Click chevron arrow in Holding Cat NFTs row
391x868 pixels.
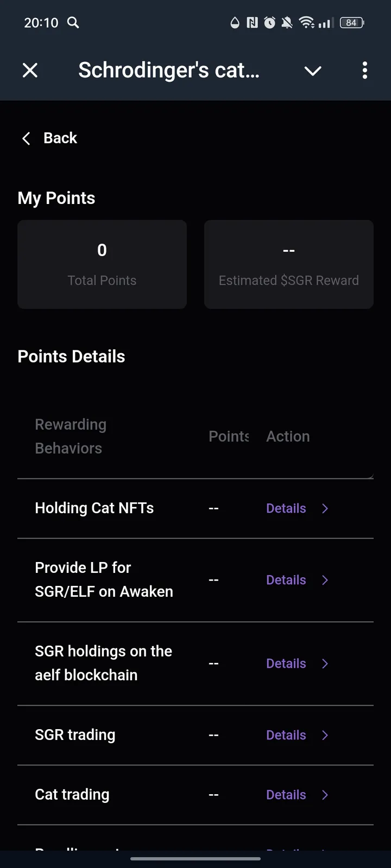[325, 508]
